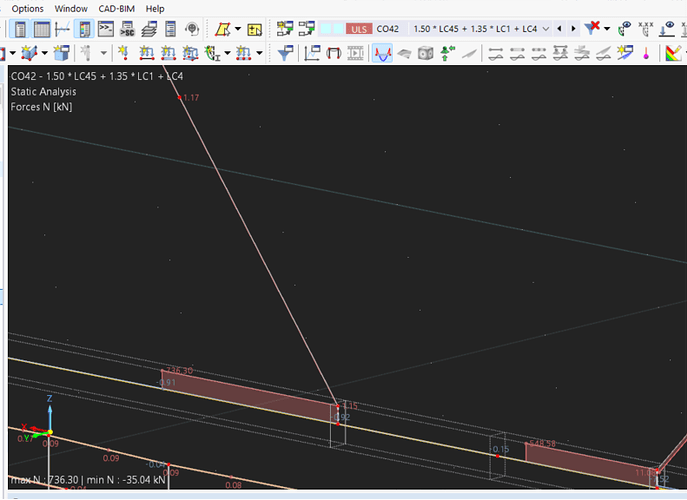687x500 pixels.
Task: Toggle supports visibility eye icon
Action: (624, 29)
